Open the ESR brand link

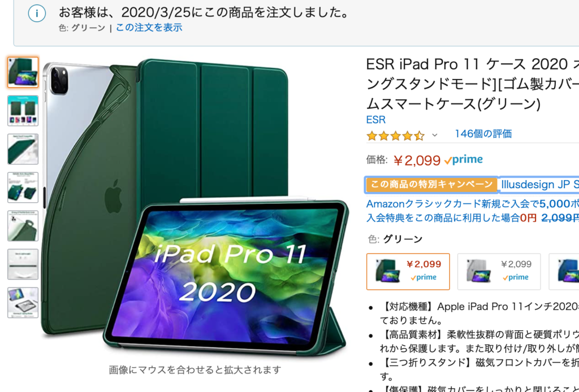(x=376, y=120)
